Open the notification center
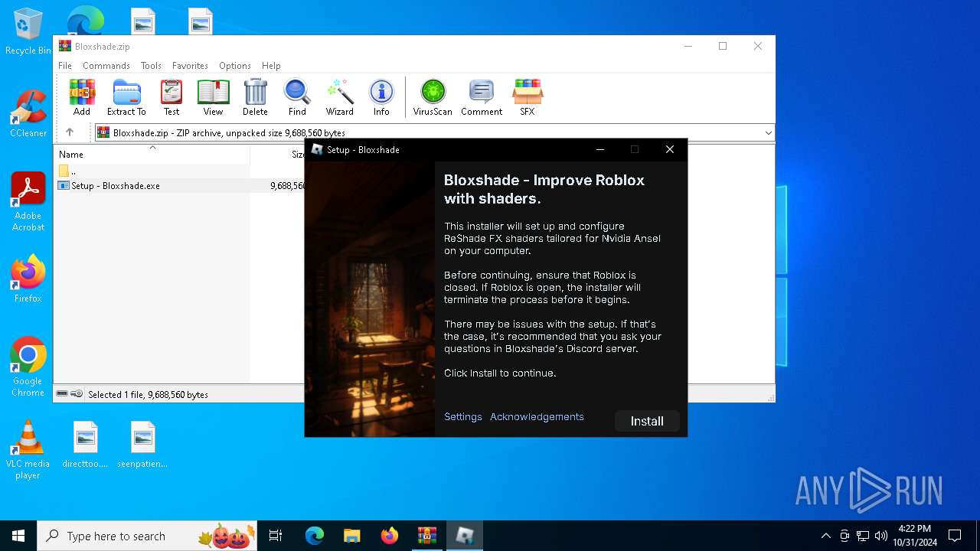The height and width of the screenshot is (551, 980). pos(955,536)
